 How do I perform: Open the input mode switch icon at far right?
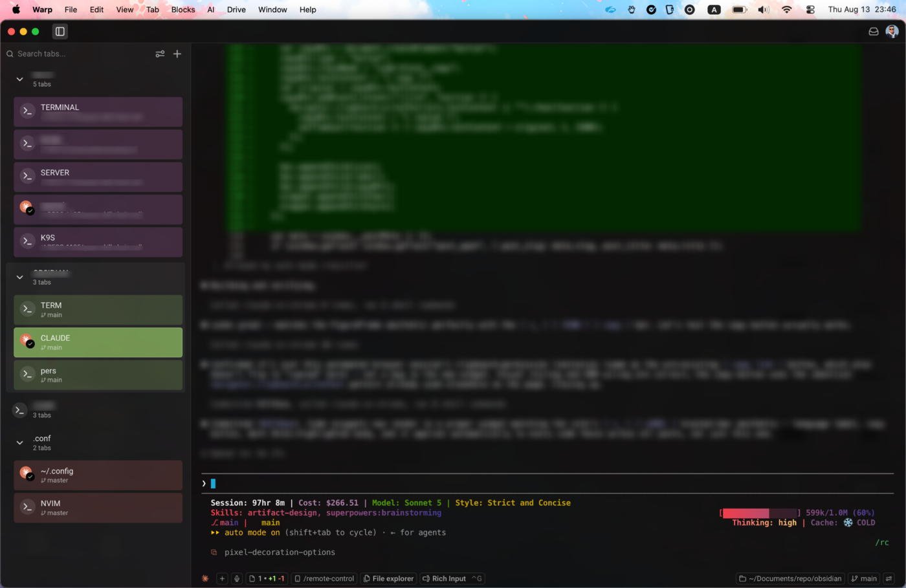[x=889, y=578]
